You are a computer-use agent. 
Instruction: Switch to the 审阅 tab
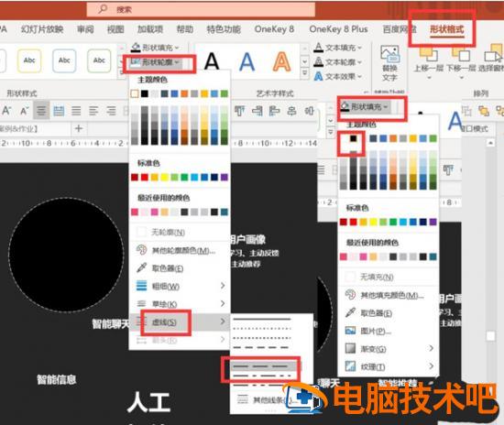tap(85, 29)
